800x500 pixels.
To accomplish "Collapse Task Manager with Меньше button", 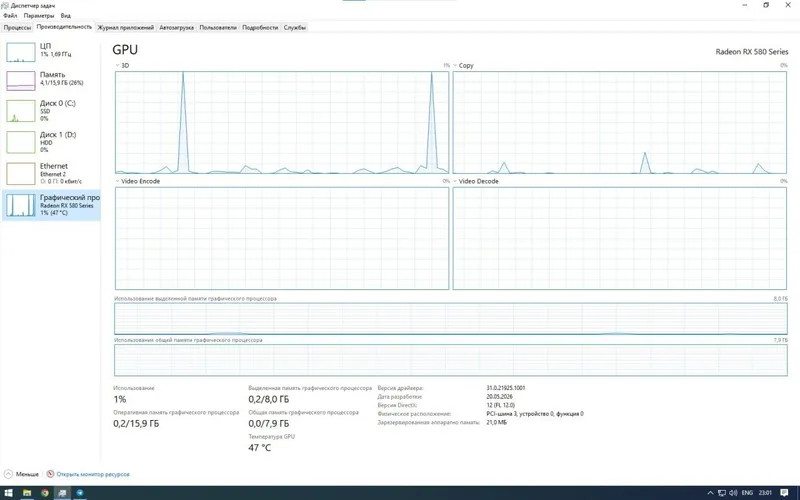I will [x=21, y=474].
